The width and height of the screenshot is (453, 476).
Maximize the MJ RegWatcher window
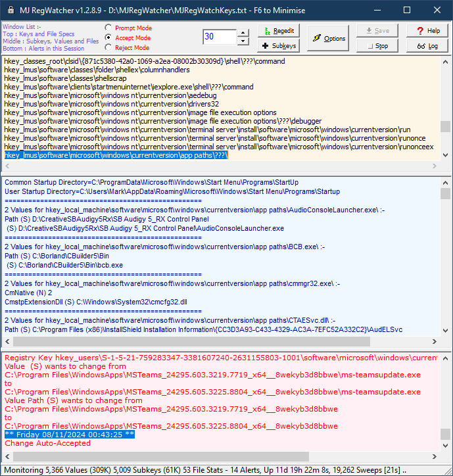pos(407,10)
